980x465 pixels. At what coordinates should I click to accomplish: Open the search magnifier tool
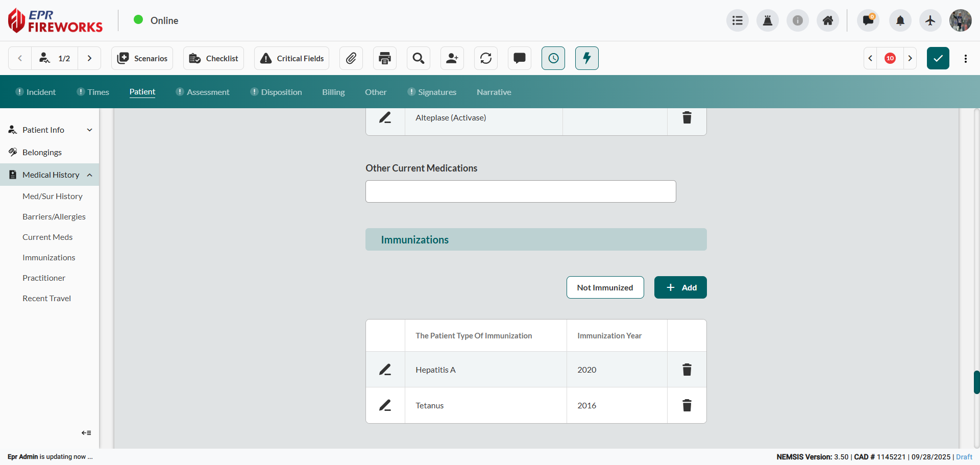(419, 58)
